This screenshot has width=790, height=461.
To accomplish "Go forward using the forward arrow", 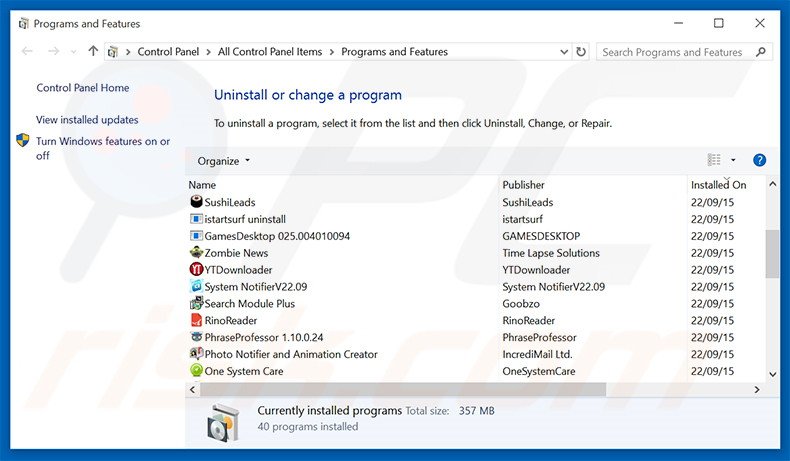I will click(x=53, y=51).
